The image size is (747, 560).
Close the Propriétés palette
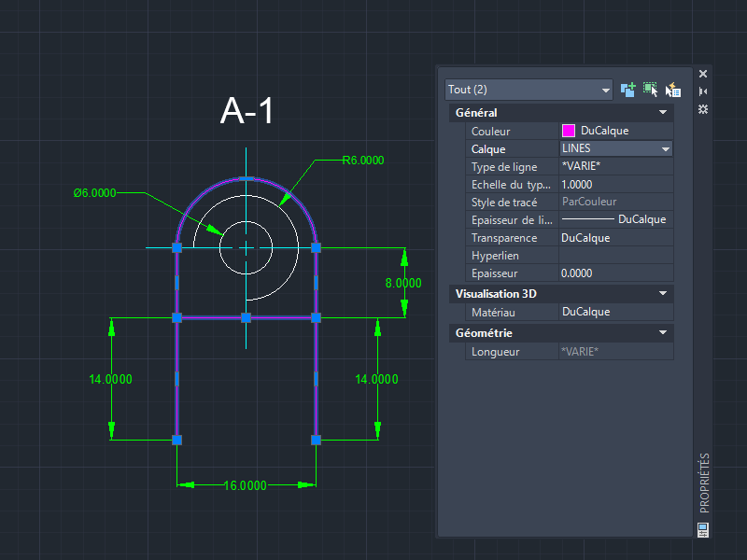703,74
